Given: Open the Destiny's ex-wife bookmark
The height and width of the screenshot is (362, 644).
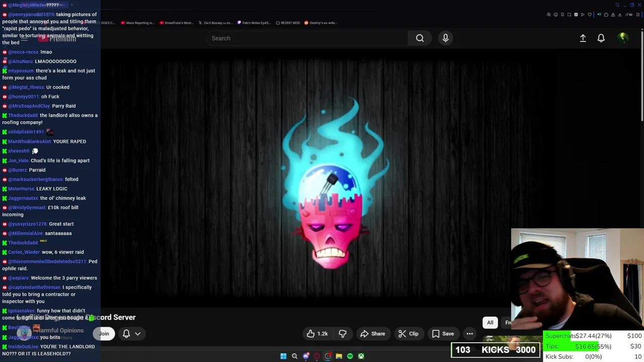Looking at the screenshot, I should [320, 23].
